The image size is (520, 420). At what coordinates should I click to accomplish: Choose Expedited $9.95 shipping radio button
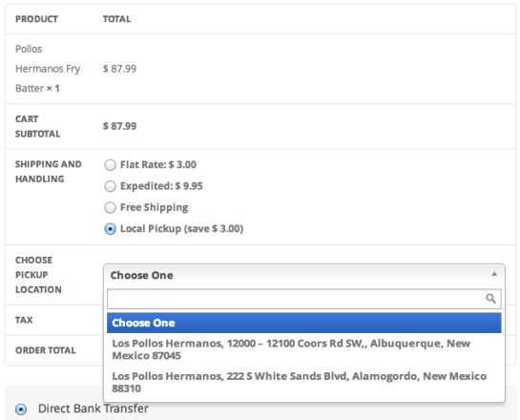tap(110, 186)
